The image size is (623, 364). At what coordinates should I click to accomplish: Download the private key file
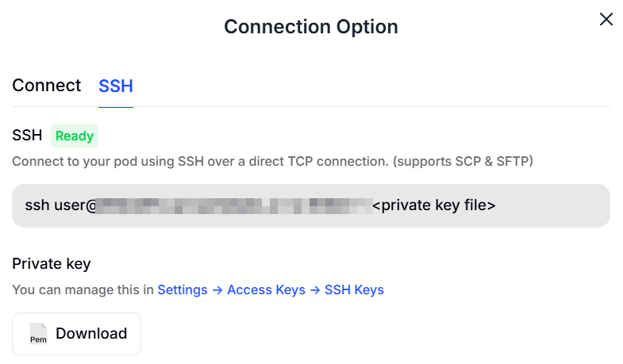pyautogui.click(x=76, y=333)
